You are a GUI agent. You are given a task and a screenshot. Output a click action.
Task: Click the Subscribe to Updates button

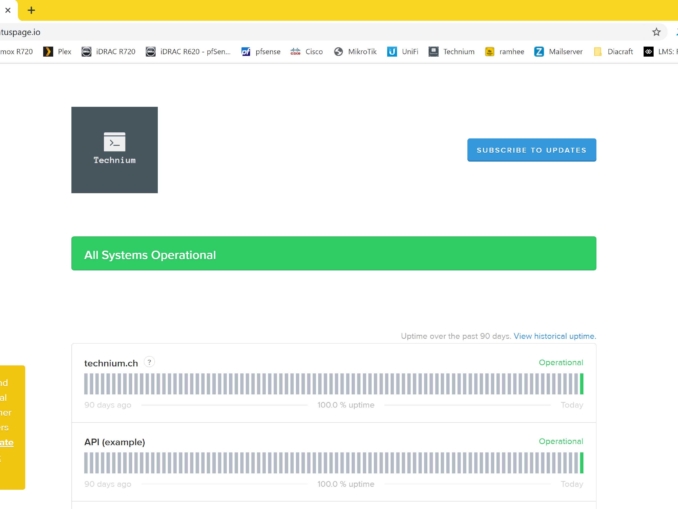click(531, 150)
